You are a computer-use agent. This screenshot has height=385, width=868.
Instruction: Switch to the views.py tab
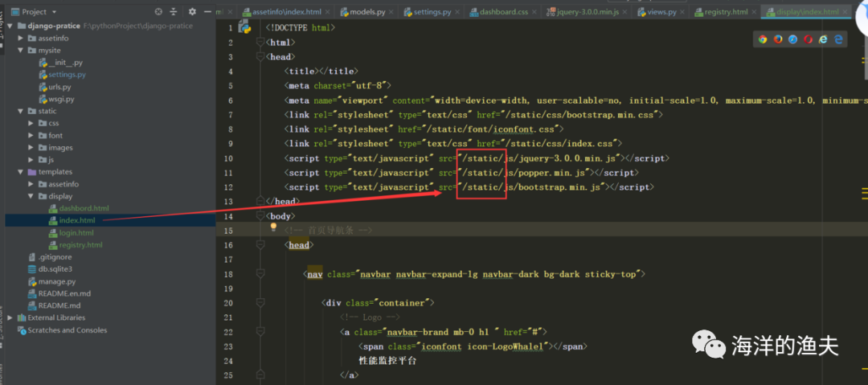(661, 11)
